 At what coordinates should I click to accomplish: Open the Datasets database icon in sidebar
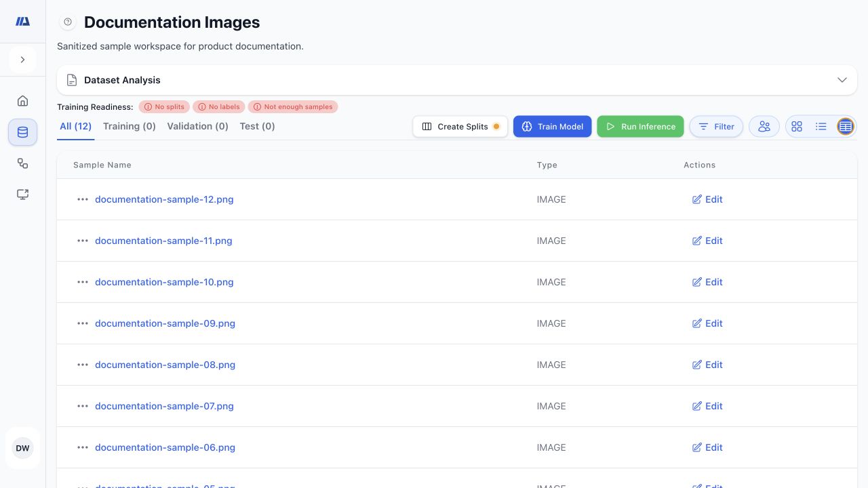pos(22,132)
